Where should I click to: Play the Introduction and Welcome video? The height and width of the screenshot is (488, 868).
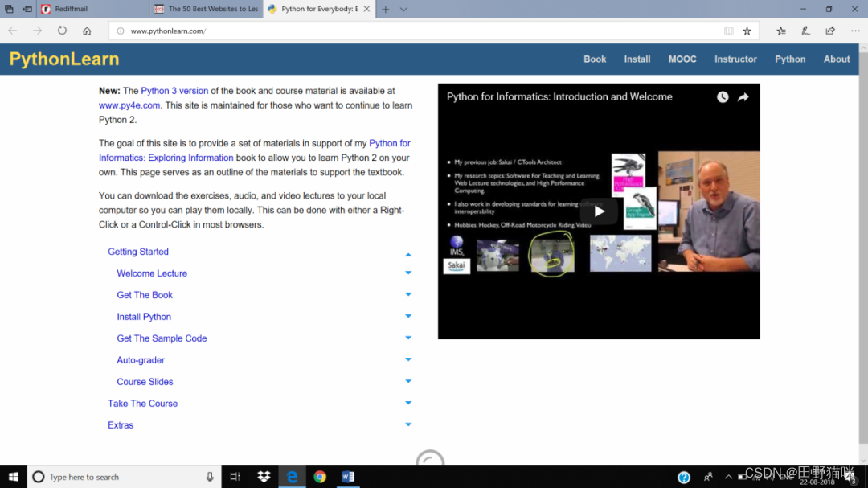pyautogui.click(x=599, y=211)
